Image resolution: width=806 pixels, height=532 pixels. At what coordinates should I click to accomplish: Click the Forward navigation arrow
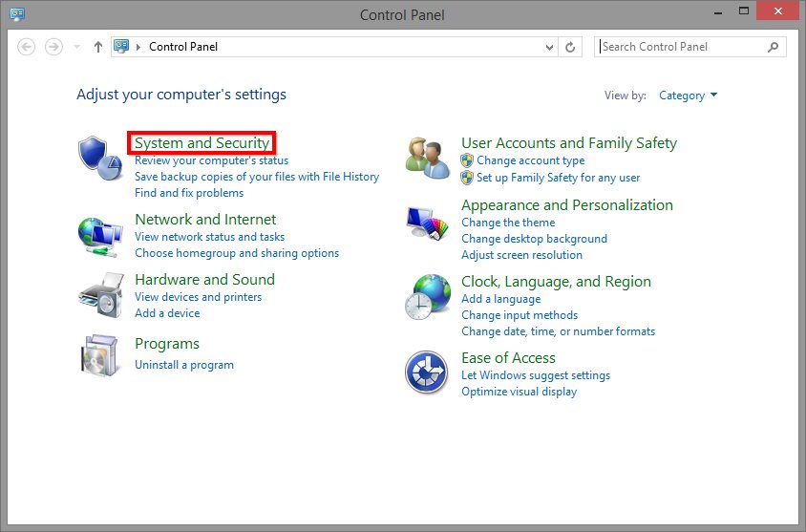tap(53, 48)
